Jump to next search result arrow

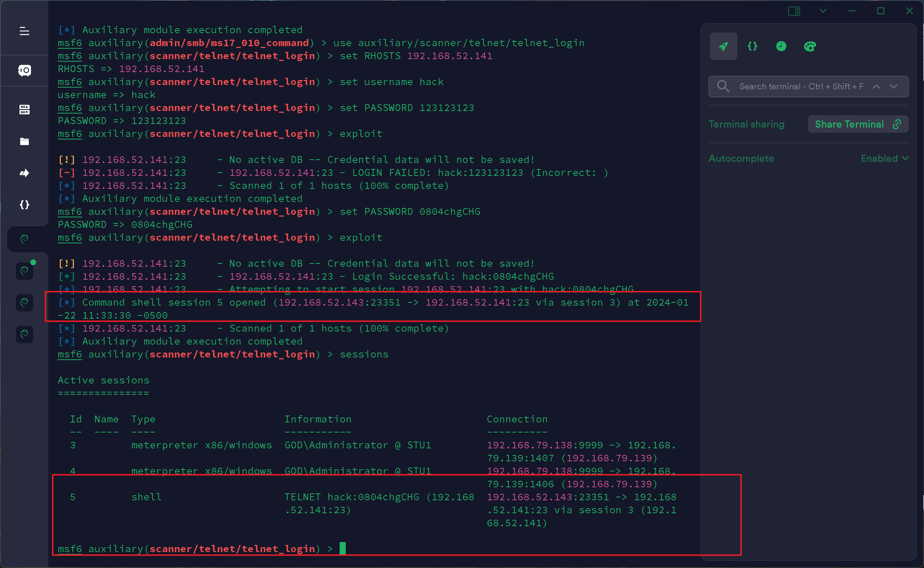[x=894, y=86]
